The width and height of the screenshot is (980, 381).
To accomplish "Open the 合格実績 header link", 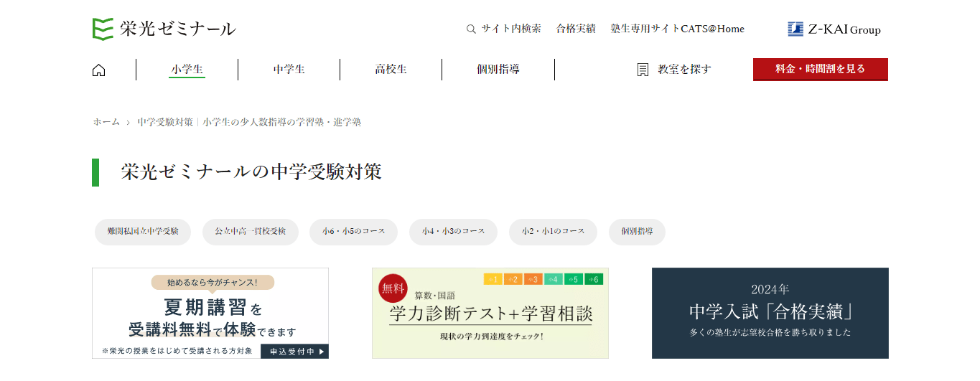I will [x=576, y=29].
